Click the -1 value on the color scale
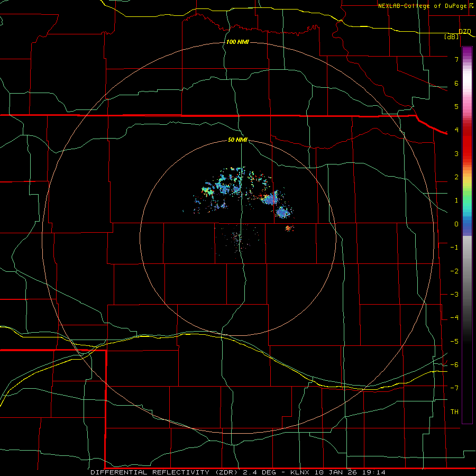476x476 pixels. (454, 248)
